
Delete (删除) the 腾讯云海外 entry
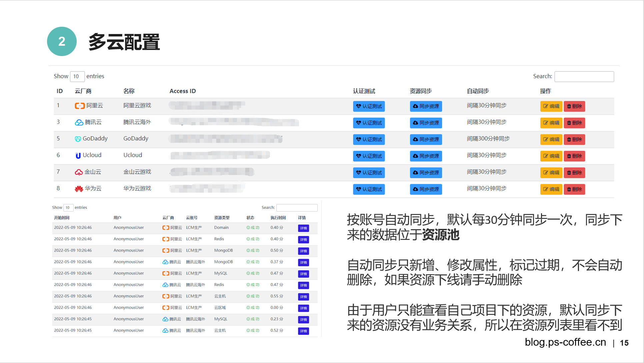(574, 123)
